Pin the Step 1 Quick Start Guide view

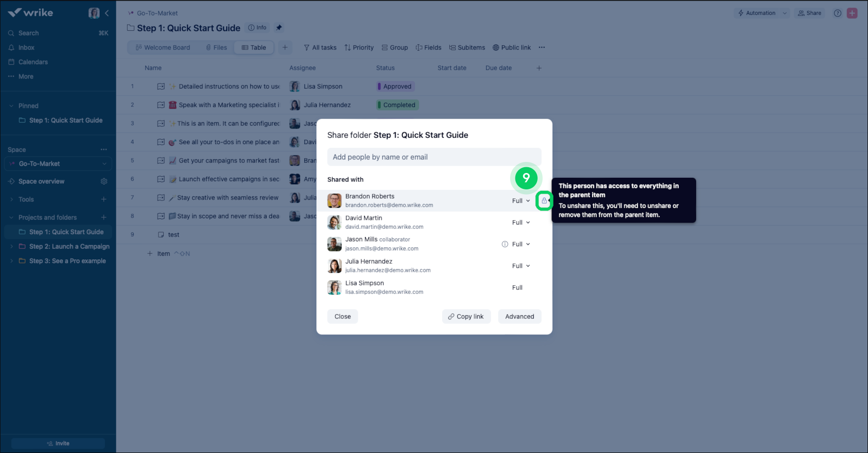pyautogui.click(x=278, y=27)
